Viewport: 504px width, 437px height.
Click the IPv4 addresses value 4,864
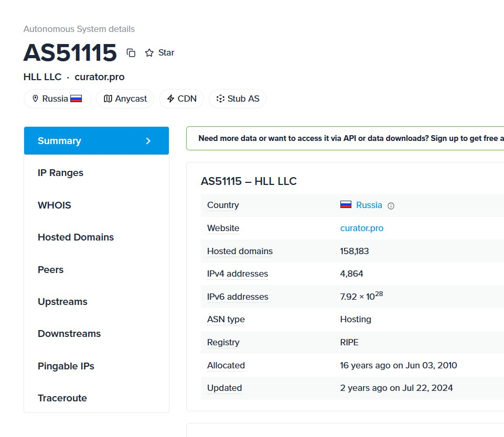(351, 274)
